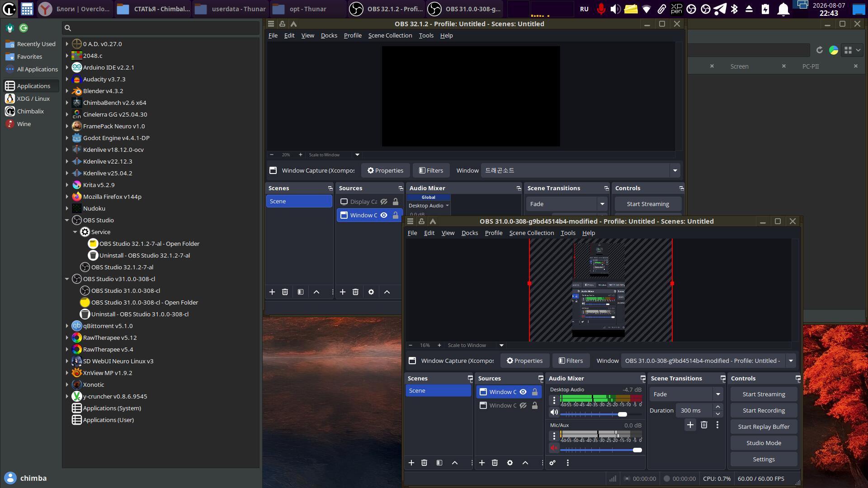
Task: Add a source in the OBS 31.0.0 Sources dock
Action: (x=482, y=463)
